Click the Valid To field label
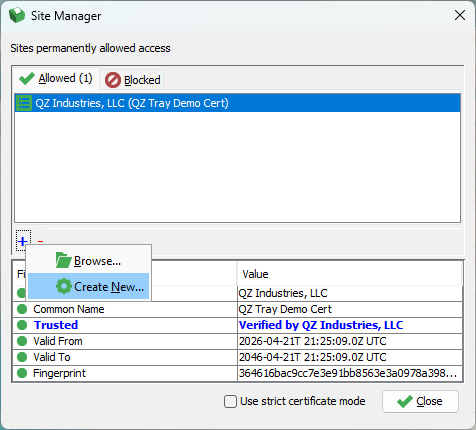Image resolution: width=476 pixels, height=430 pixels. [52, 357]
